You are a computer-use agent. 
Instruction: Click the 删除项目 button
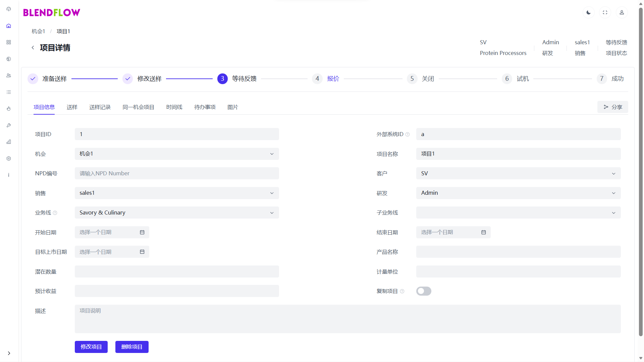[x=132, y=347]
